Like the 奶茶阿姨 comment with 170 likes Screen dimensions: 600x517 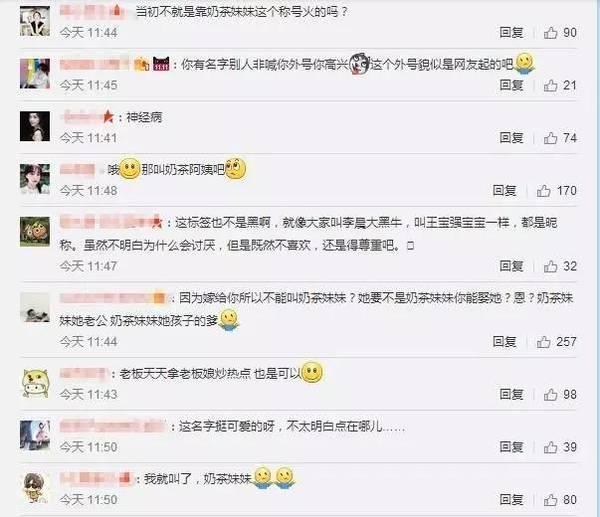coord(543,191)
